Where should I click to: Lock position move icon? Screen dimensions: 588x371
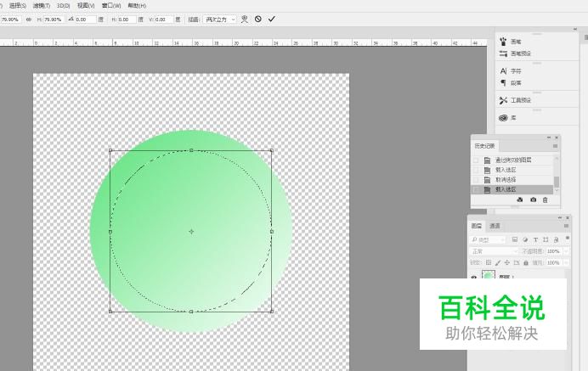coord(507,262)
